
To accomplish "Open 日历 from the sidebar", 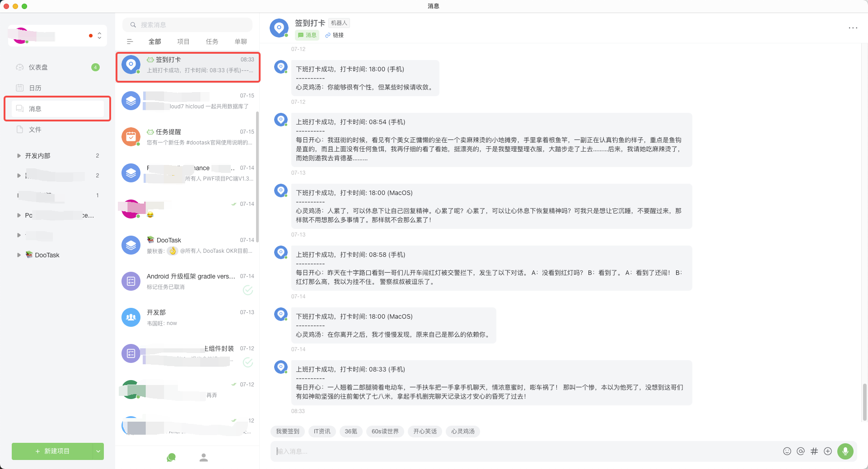I will [x=35, y=88].
